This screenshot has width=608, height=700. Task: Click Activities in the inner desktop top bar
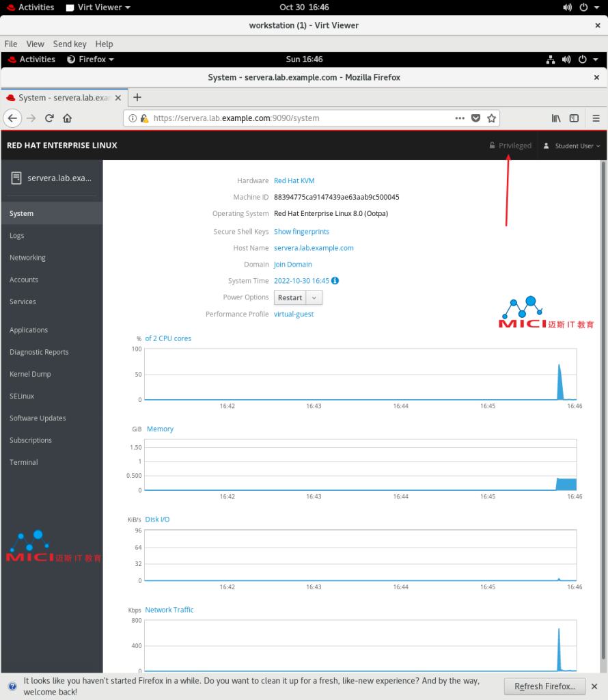point(32,59)
